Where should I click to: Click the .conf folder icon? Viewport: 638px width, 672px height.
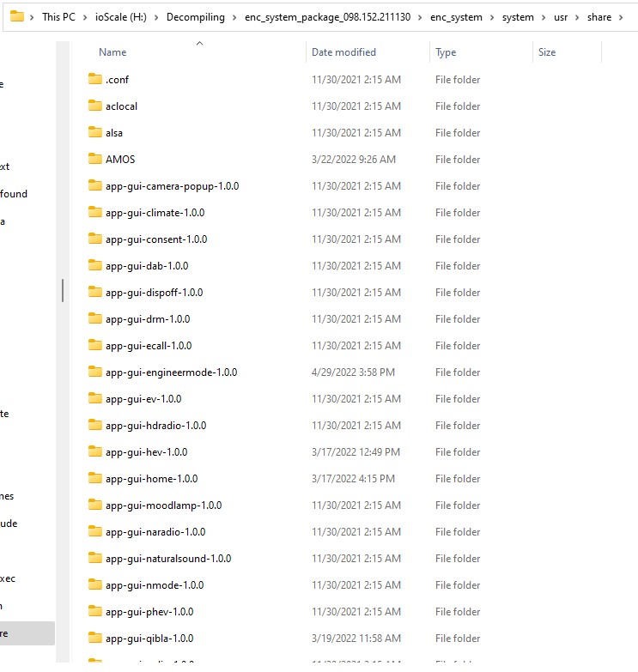tap(94, 79)
